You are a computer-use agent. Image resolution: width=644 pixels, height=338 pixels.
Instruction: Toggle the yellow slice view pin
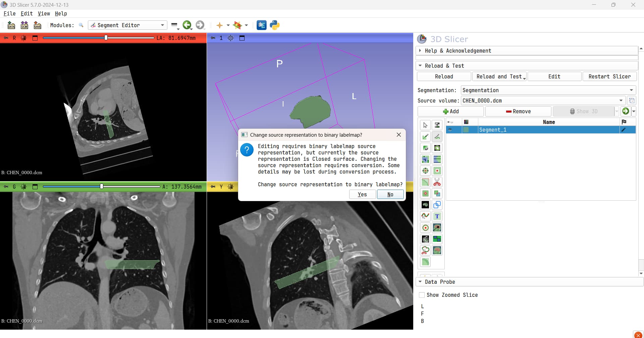[x=213, y=187]
